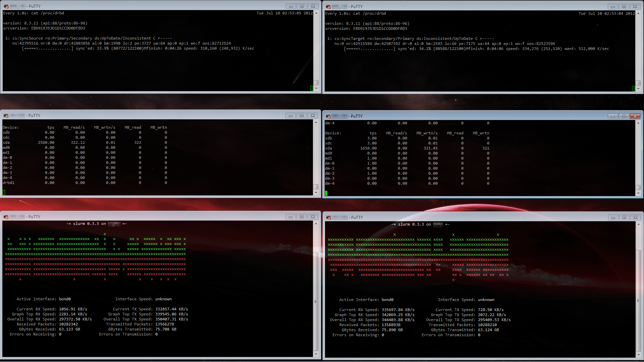Viewport: 644px width, 362px height.
Task: Click scroll up arrow in bottom-right slurm window
Action: pos(638,224)
